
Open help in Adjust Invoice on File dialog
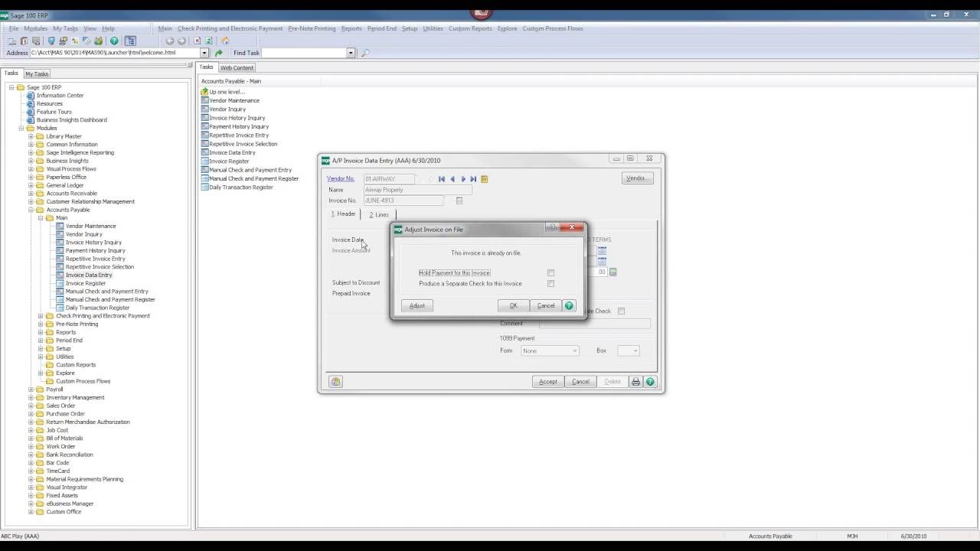pyautogui.click(x=569, y=305)
